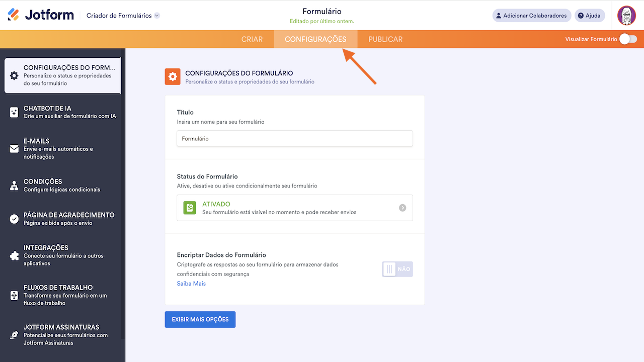Enable Encriptar Dados do Formulário
Viewport: 644px width, 362px height.
coord(397,269)
